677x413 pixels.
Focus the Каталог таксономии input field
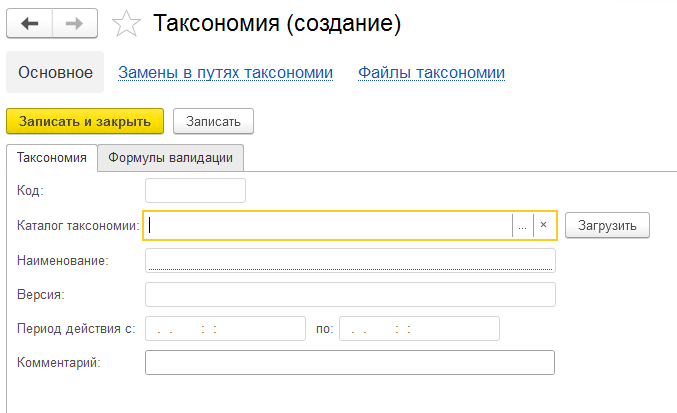(328, 225)
